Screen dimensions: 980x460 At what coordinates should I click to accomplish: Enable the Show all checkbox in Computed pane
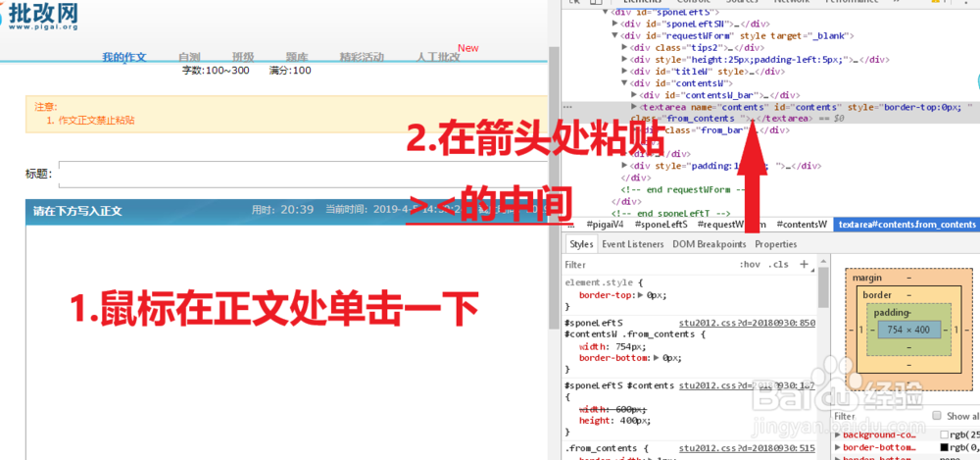click(936, 416)
